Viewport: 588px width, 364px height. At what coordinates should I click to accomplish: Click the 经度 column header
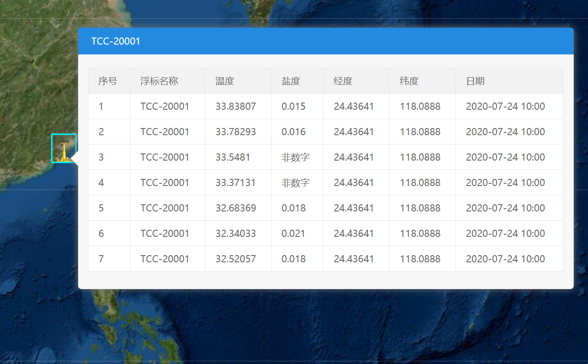pos(343,81)
